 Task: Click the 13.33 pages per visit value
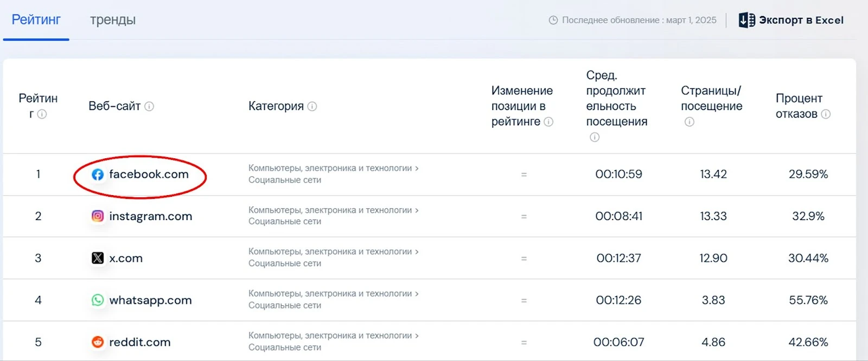713,216
